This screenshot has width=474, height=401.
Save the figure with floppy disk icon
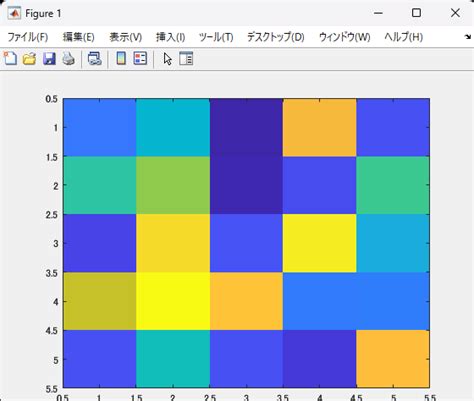(49, 59)
